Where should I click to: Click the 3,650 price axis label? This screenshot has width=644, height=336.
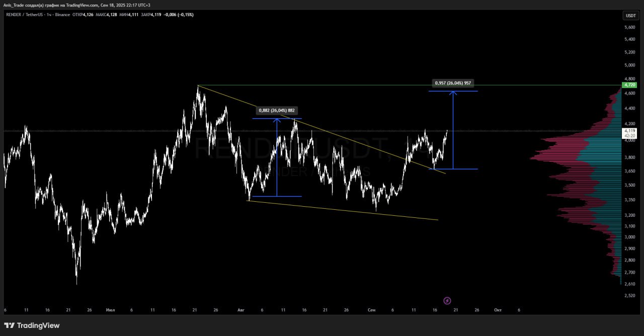point(629,172)
